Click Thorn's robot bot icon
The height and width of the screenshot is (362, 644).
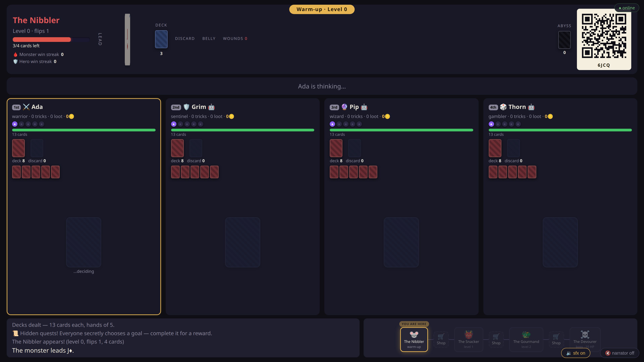(531, 107)
